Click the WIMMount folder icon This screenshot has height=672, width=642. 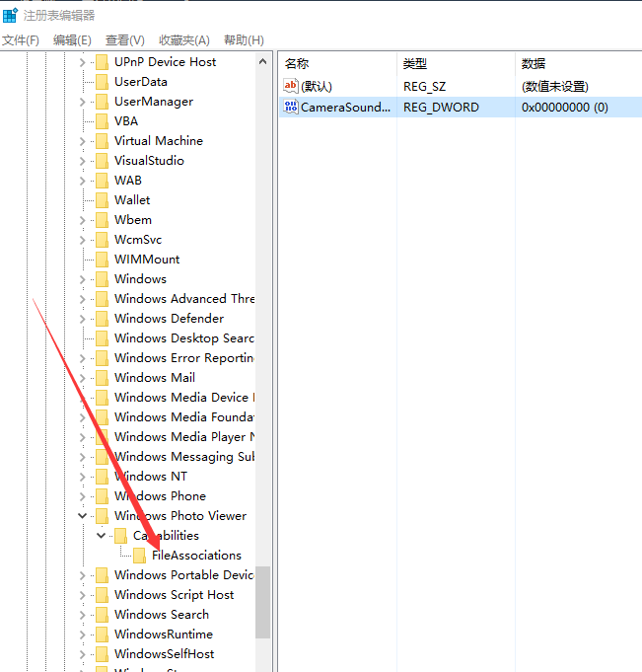point(102,260)
